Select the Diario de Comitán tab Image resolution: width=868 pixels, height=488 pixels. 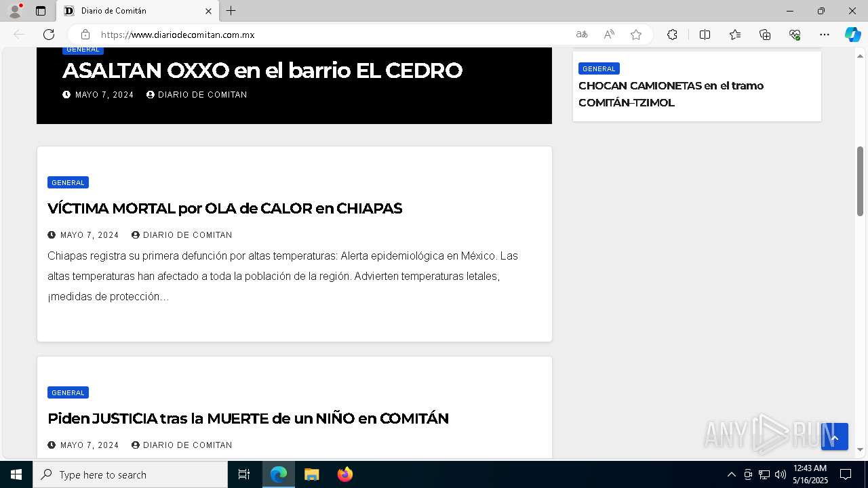coord(138,11)
